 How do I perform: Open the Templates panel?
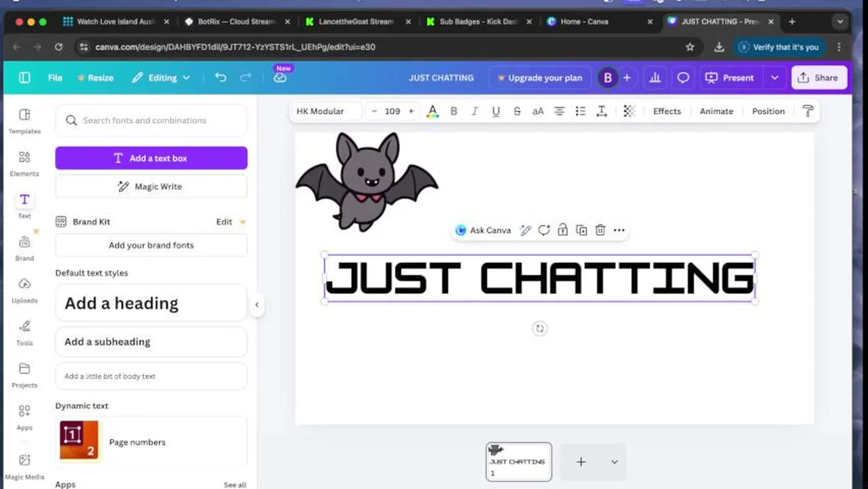[x=24, y=121]
